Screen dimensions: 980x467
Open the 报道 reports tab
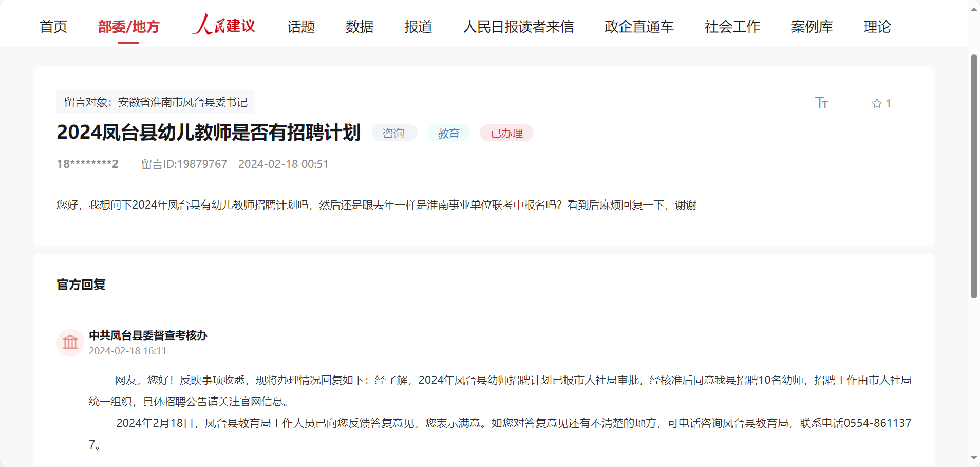tap(418, 27)
